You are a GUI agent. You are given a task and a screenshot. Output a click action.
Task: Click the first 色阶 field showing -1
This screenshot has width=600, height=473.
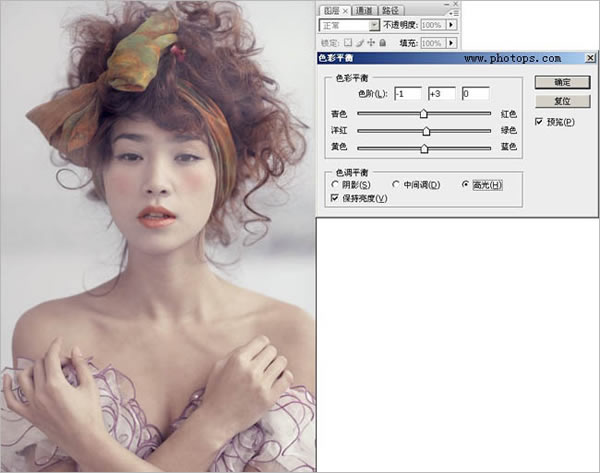click(407, 93)
